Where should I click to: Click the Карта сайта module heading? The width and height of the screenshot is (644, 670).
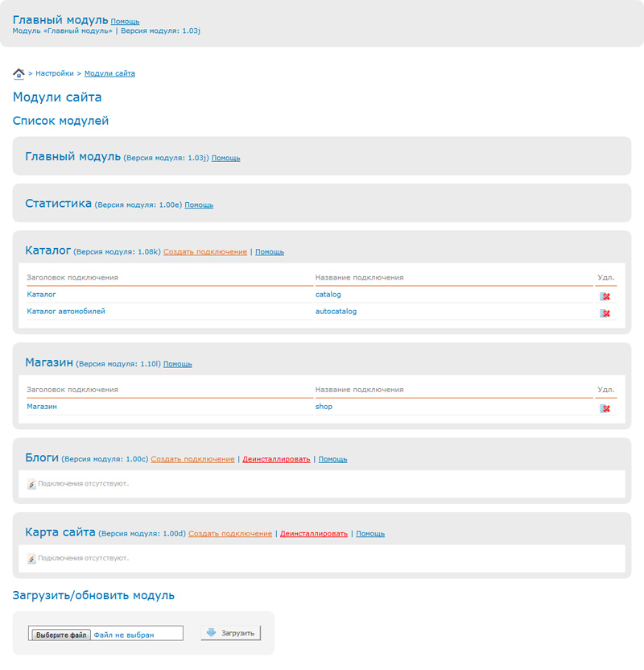pyautogui.click(x=60, y=532)
